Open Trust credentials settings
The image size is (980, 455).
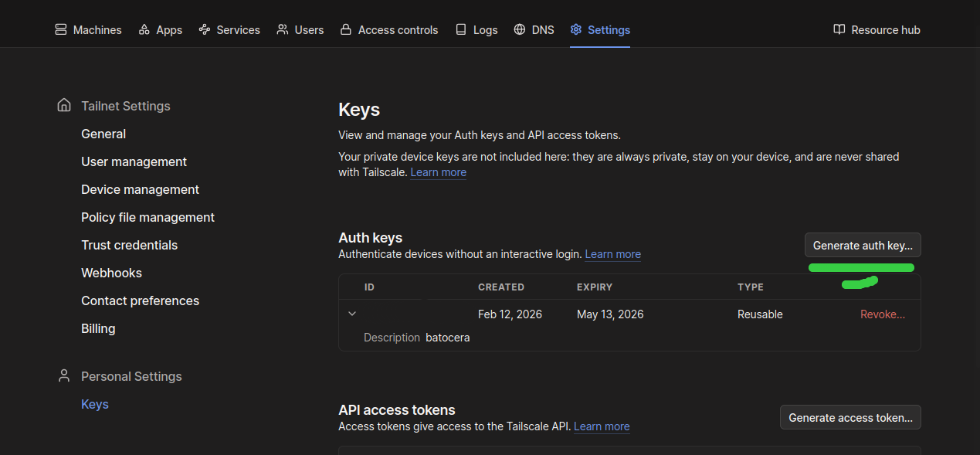(x=129, y=245)
